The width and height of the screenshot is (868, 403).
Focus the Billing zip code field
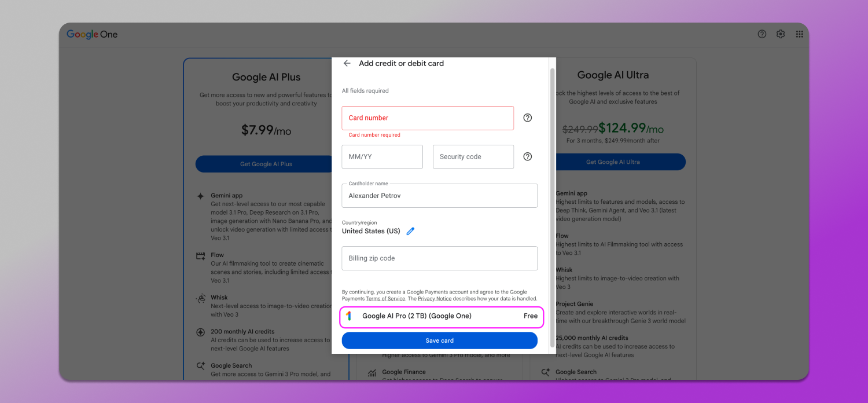click(439, 258)
